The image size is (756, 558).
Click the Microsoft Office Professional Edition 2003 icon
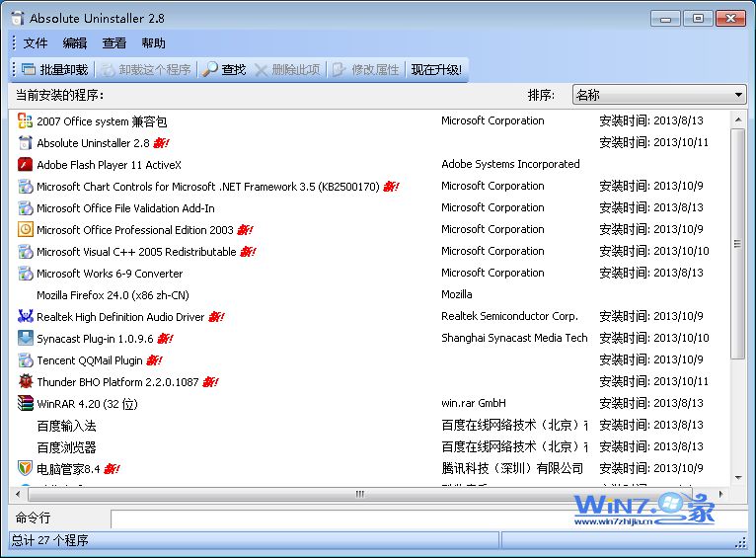click(25, 229)
